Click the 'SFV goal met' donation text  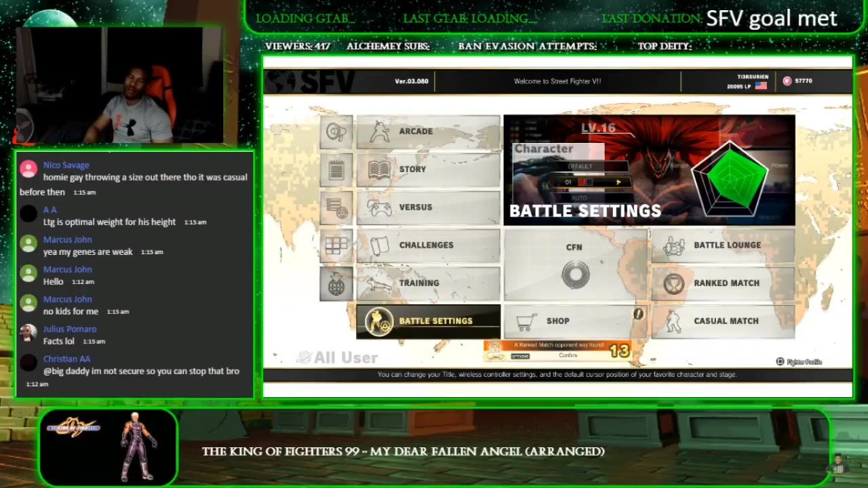(772, 18)
